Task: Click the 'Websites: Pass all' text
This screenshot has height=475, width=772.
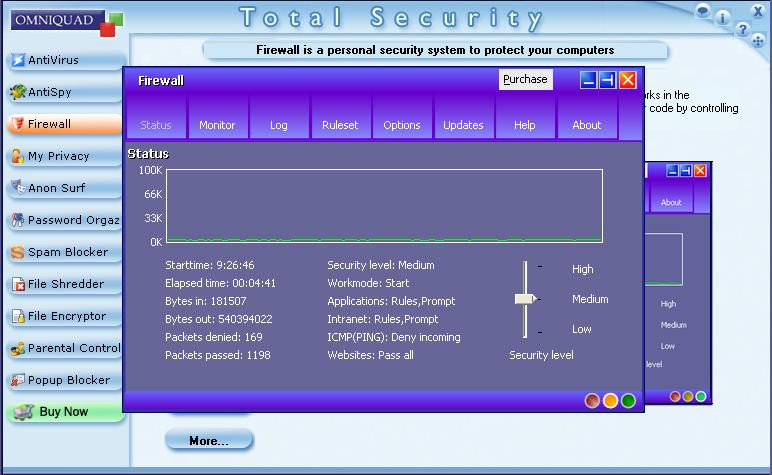Action: click(x=370, y=355)
